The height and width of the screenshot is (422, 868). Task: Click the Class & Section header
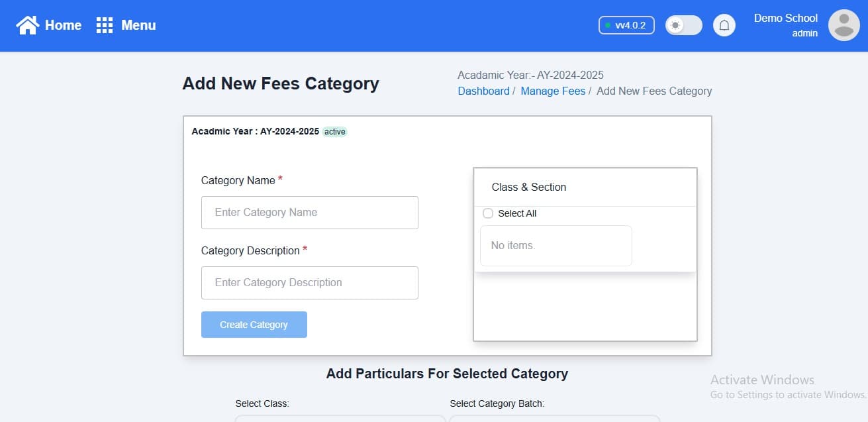click(x=529, y=187)
